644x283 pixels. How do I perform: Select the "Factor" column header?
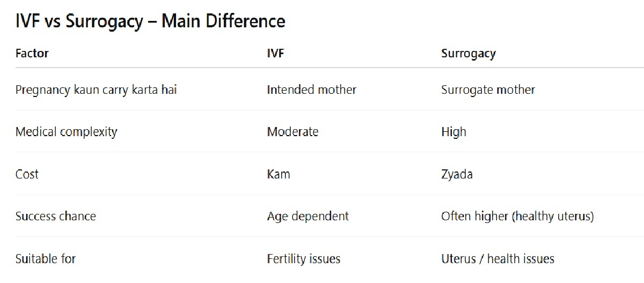click(32, 54)
